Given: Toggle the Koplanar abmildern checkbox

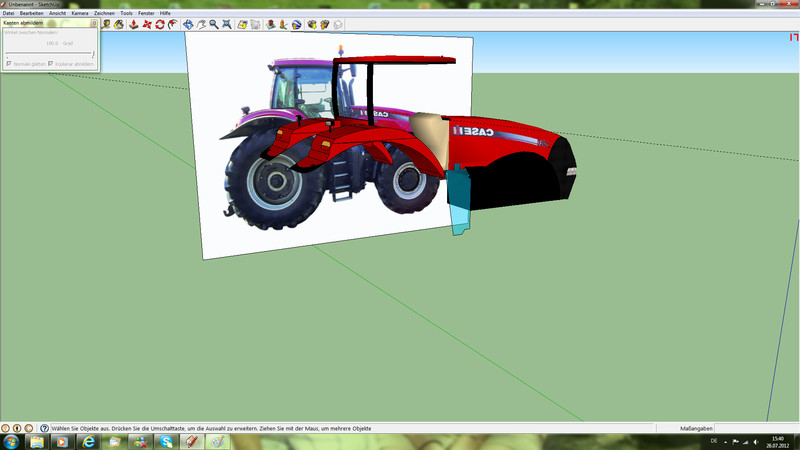Looking at the screenshot, I should coord(50,64).
